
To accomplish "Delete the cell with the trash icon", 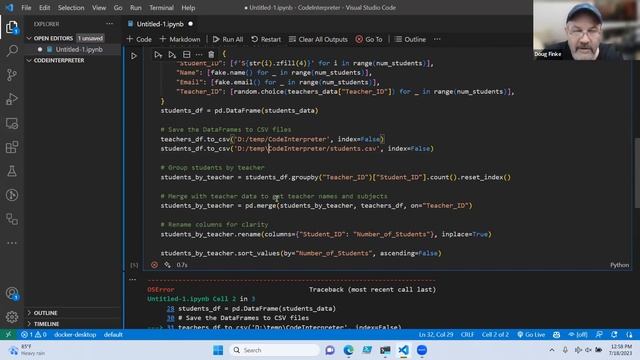I will [x=211, y=54].
